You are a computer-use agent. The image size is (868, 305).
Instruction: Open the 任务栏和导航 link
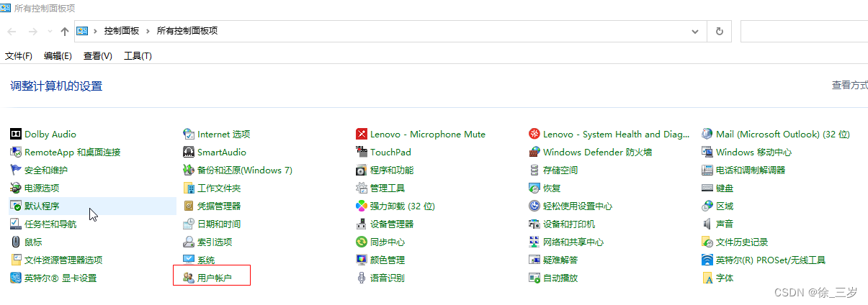[50, 224]
